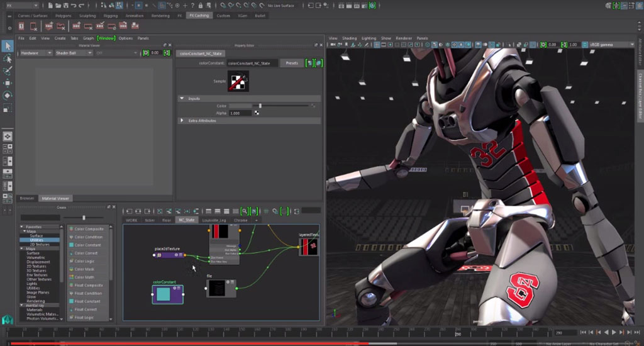Click the first FX Caching shelf icon
Viewport: 644px width, 346px height.
(21, 26)
